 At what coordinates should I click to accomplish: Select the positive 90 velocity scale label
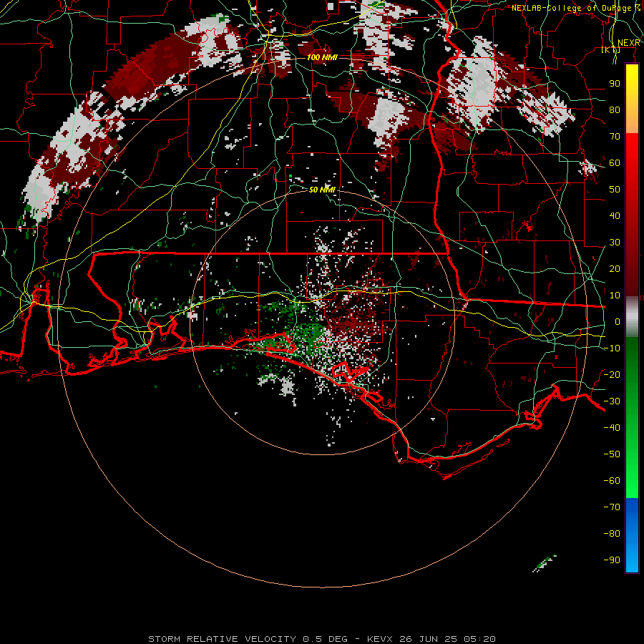pyautogui.click(x=615, y=84)
